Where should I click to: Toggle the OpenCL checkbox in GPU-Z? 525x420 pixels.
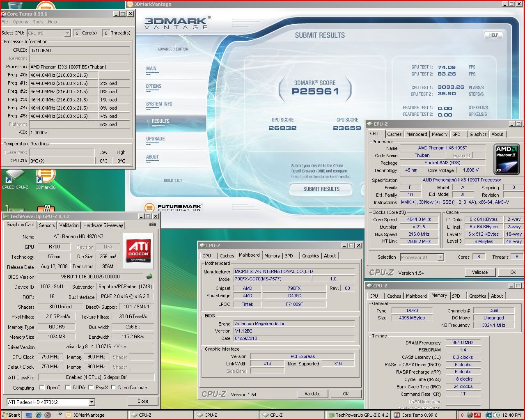42,388
